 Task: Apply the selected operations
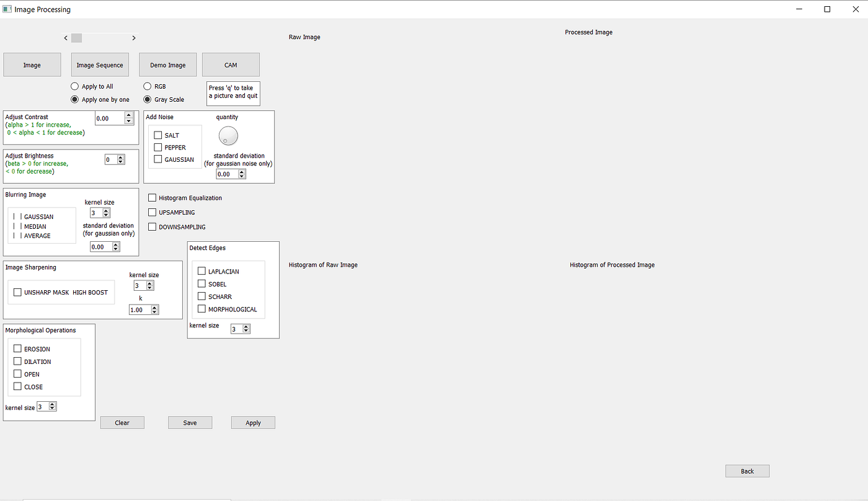252,422
